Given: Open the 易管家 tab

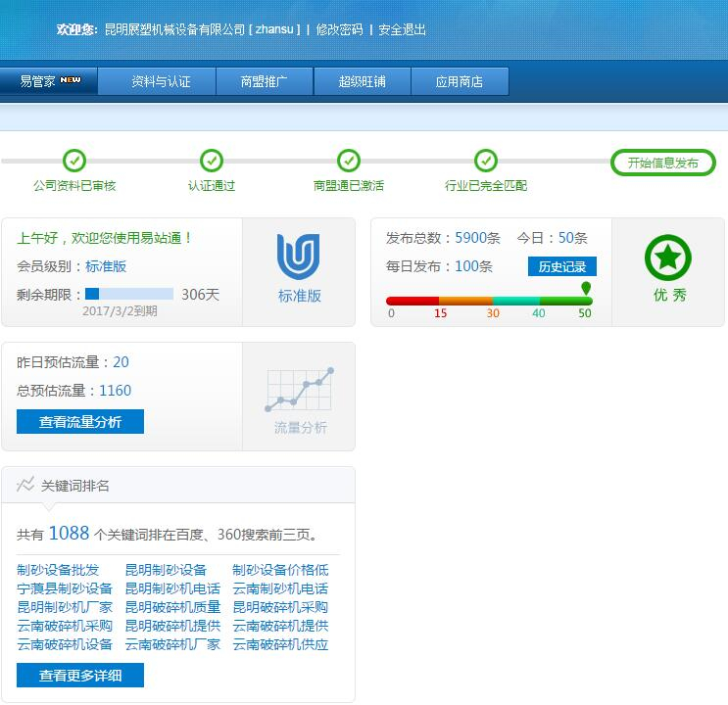Looking at the screenshot, I should coord(49,81).
